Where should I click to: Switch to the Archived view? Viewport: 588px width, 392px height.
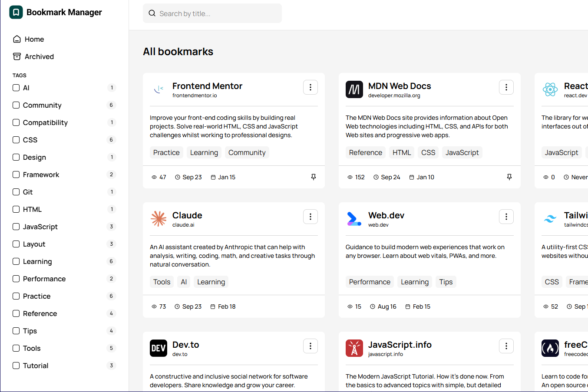(x=38, y=56)
